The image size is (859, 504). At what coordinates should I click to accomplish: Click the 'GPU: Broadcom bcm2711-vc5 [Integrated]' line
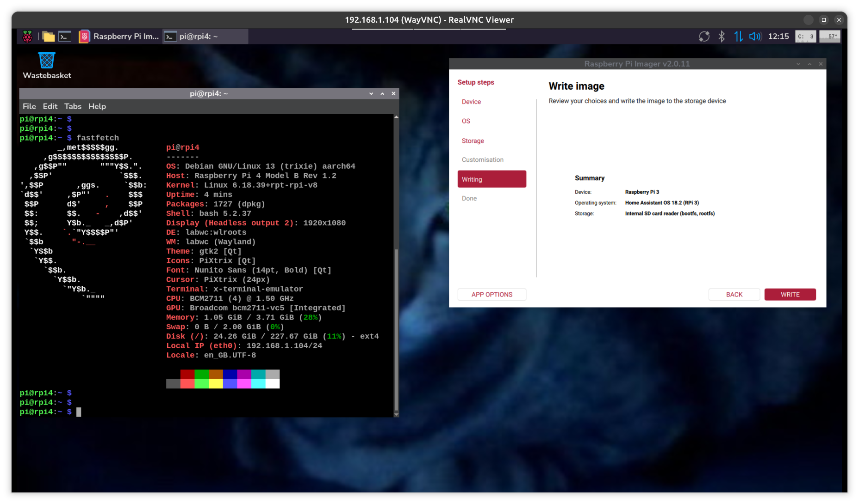coord(256,308)
